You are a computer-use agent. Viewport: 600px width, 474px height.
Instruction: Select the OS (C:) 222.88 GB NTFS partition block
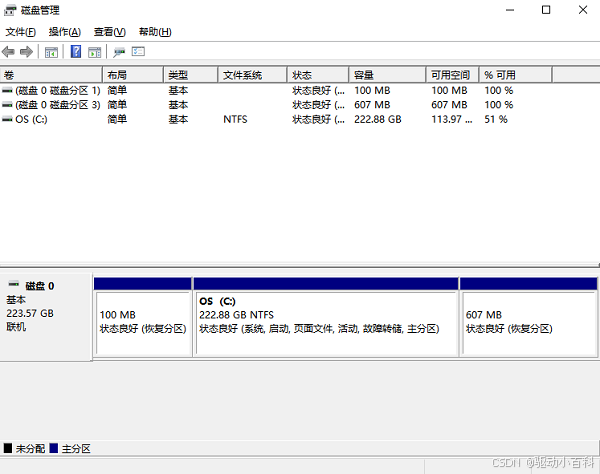click(326, 318)
